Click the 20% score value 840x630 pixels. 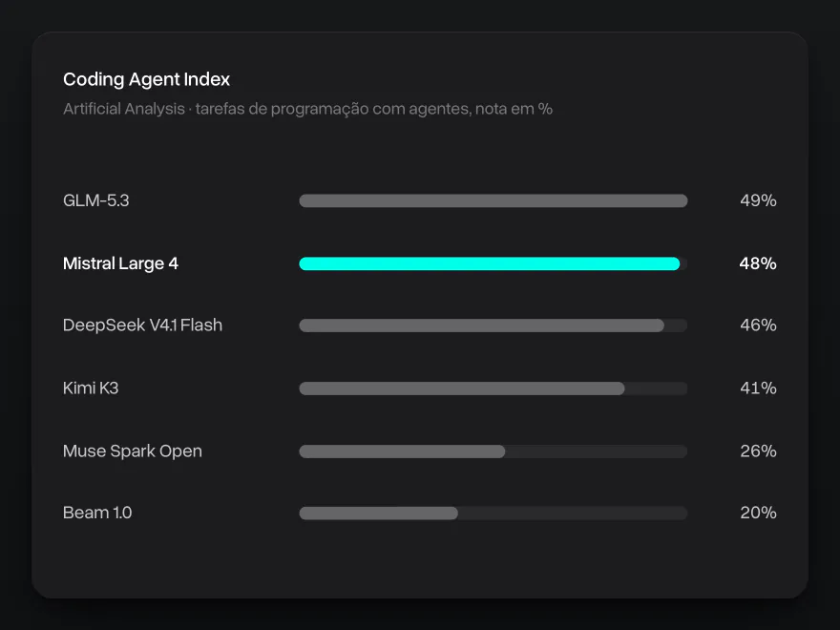[758, 513]
